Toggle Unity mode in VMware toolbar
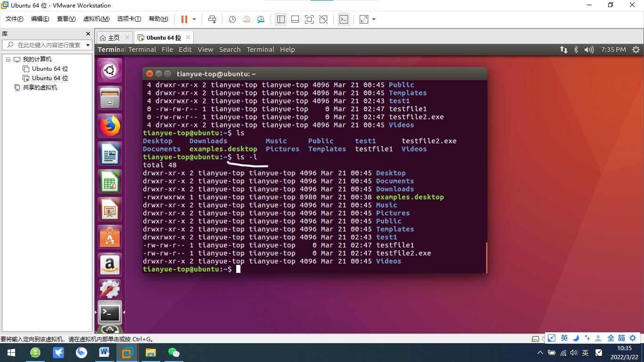 click(323, 19)
